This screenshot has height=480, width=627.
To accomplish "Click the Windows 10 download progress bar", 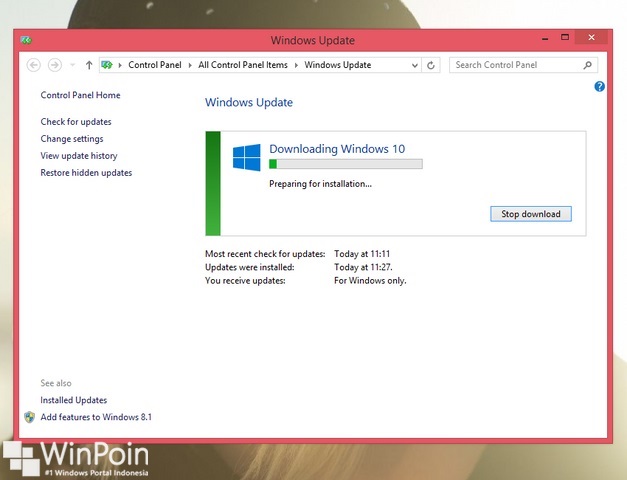I will coord(345,164).
